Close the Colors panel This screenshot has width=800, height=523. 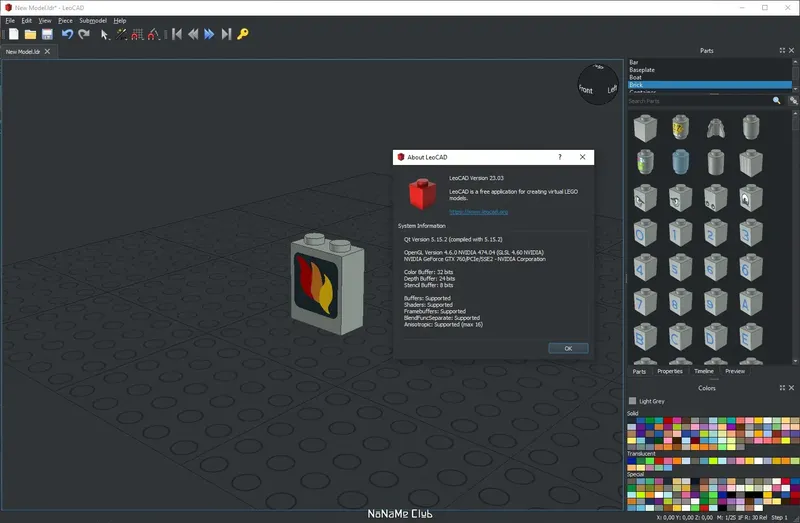(791, 388)
